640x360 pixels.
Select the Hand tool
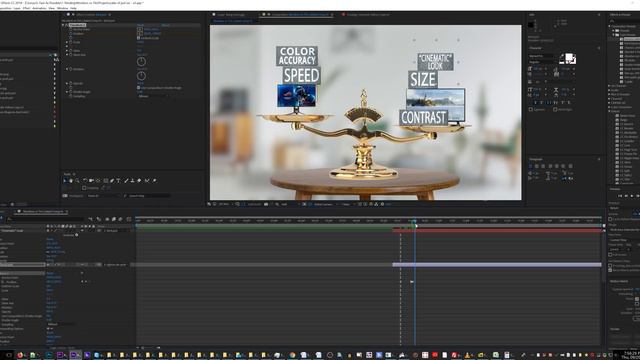(x=71, y=180)
